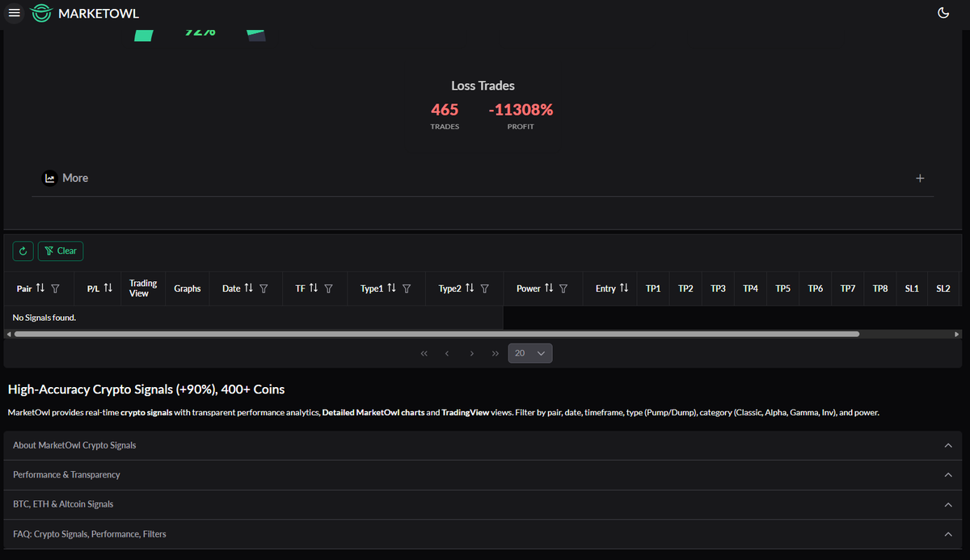Click the TP2 column header
970x560 pixels.
685,288
